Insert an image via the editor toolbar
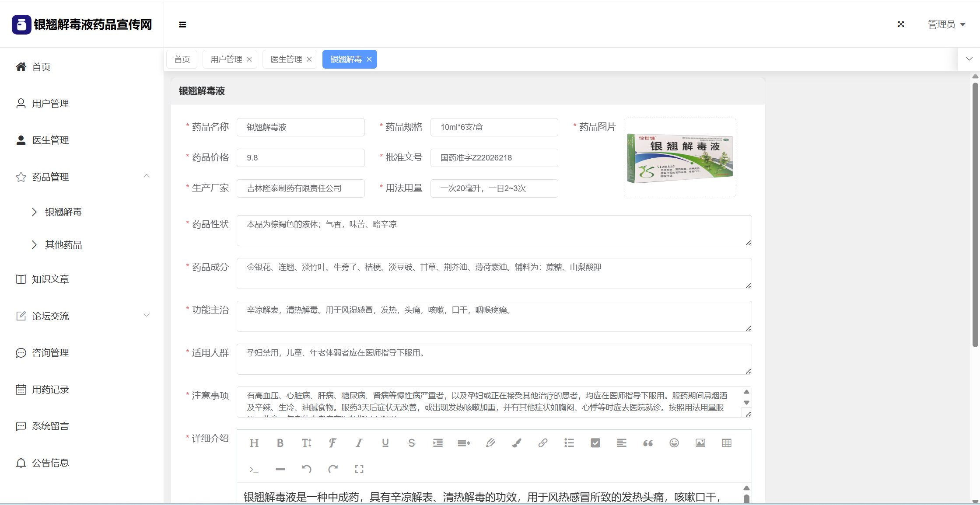The width and height of the screenshot is (980, 505). click(700, 443)
